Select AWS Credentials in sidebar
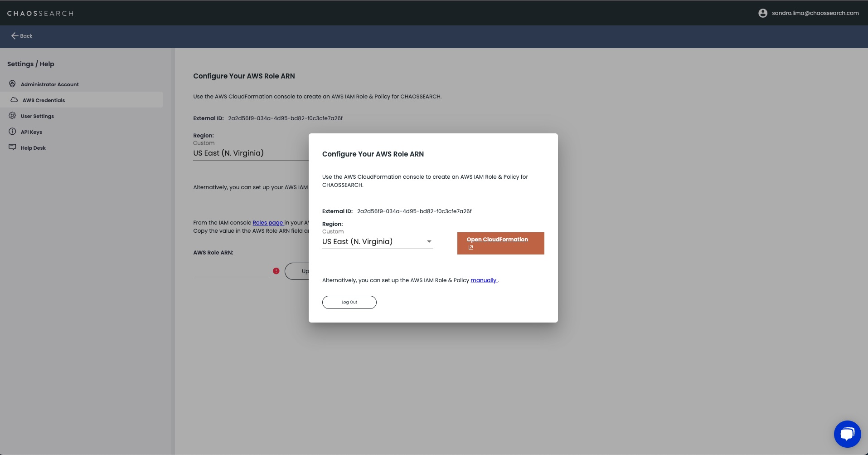Viewport: 868px width, 455px height. click(x=82, y=100)
